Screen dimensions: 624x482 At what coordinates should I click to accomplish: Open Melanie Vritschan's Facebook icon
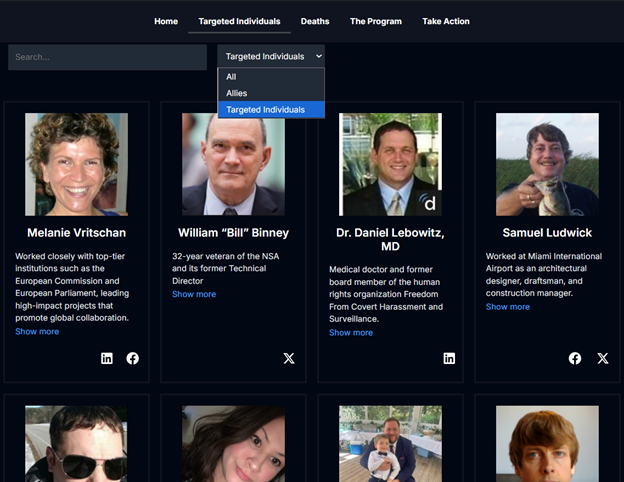pyautogui.click(x=133, y=358)
